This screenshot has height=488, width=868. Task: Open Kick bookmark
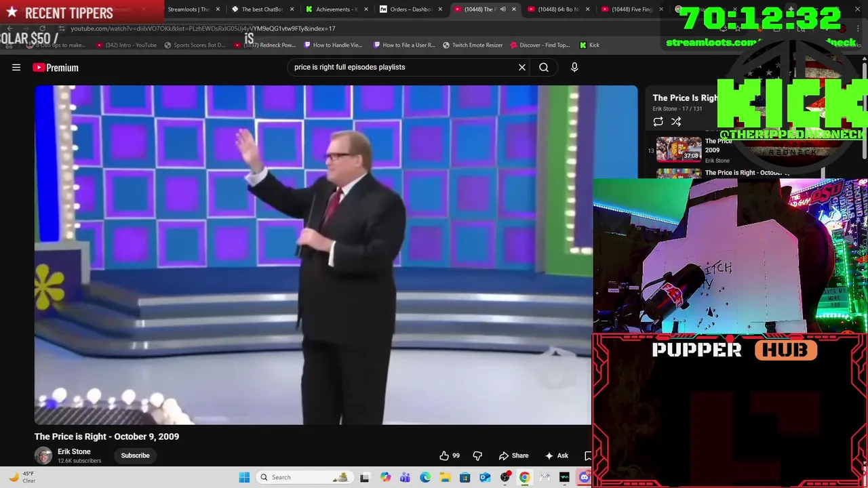tap(589, 45)
